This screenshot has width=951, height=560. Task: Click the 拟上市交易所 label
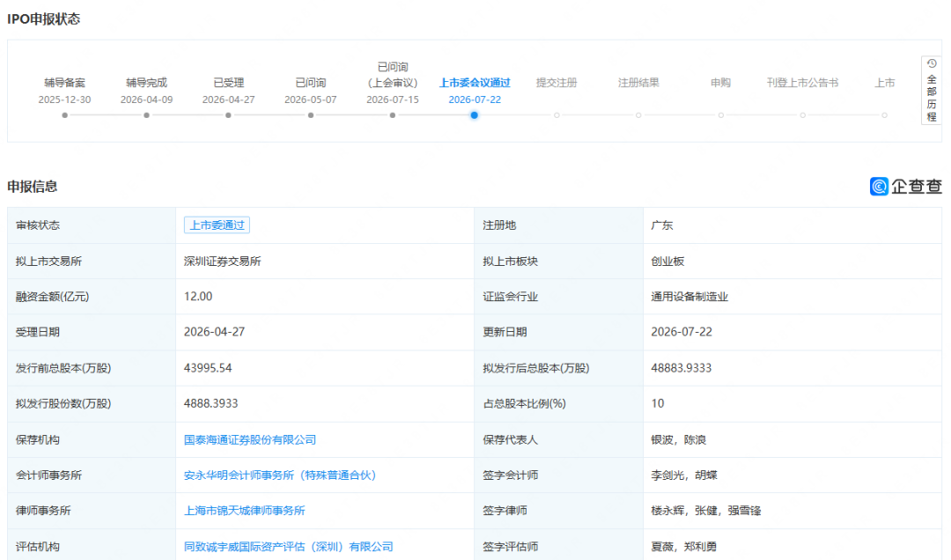48,262
